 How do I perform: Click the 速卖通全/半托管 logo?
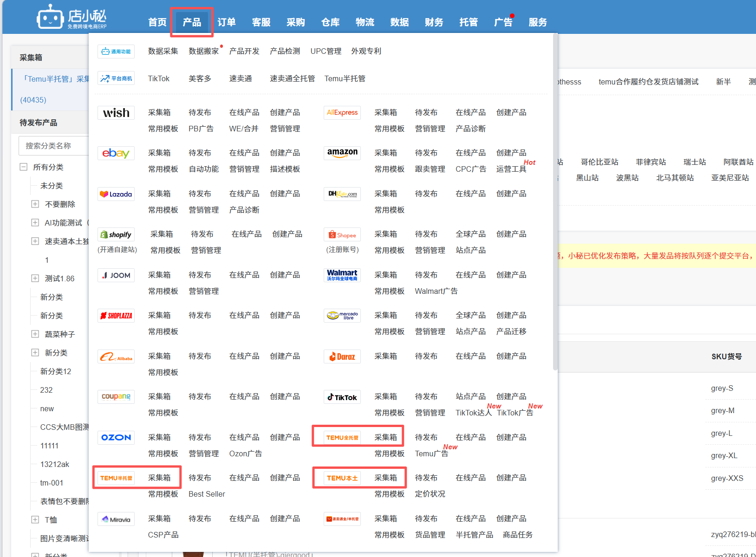point(342,519)
